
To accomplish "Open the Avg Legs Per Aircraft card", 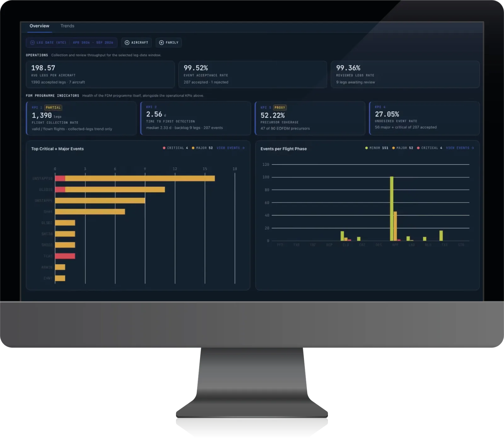I will point(100,74).
